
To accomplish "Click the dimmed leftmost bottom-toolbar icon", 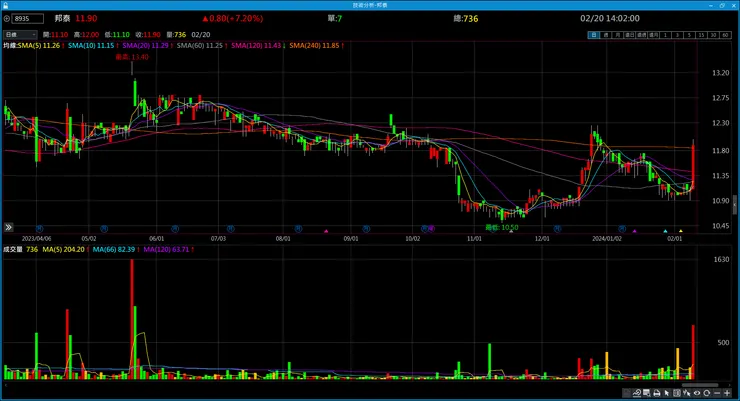I will tap(626, 393).
